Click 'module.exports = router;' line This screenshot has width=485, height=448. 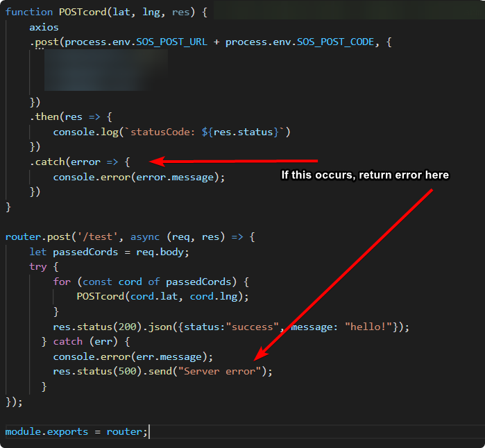76,431
